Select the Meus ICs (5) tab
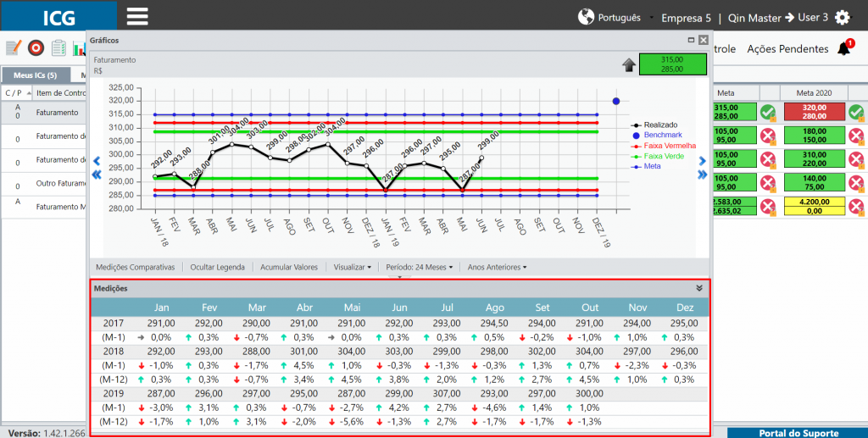The image size is (868, 438). 36,75
